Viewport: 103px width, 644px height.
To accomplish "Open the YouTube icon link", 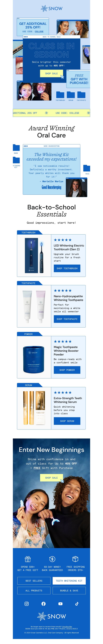I will pyautogui.click(x=60, y=604).
